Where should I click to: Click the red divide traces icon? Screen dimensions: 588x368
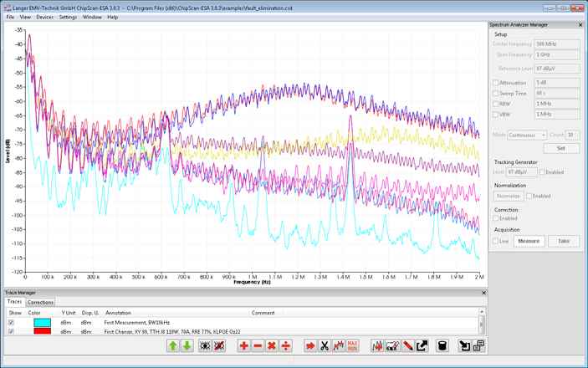[285, 345]
